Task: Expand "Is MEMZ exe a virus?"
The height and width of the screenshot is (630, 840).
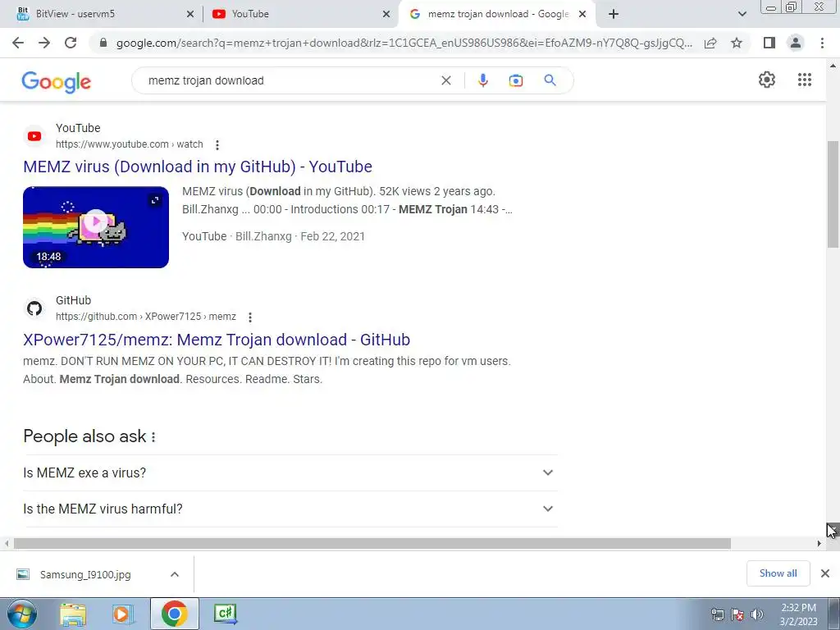Action: click(x=290, y=473)
